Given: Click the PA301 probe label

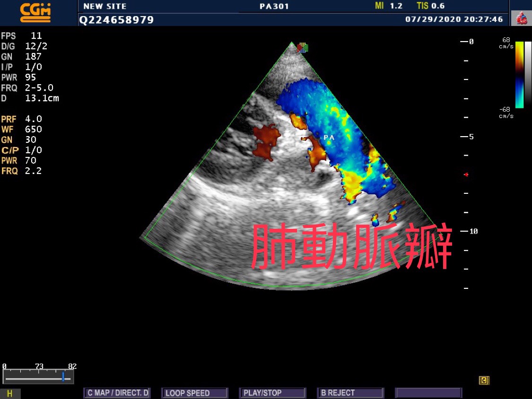Looking at the screenshot, I should pyautogui.click(x=274, y=7).
